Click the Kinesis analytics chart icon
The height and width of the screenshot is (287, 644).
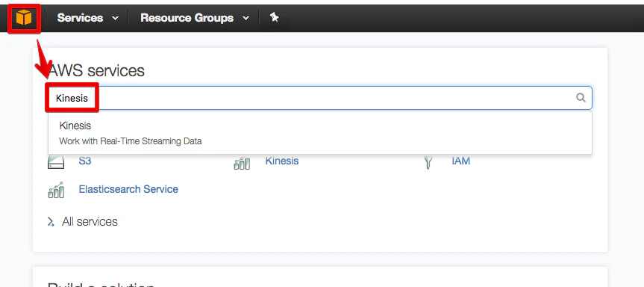(242, 164)
